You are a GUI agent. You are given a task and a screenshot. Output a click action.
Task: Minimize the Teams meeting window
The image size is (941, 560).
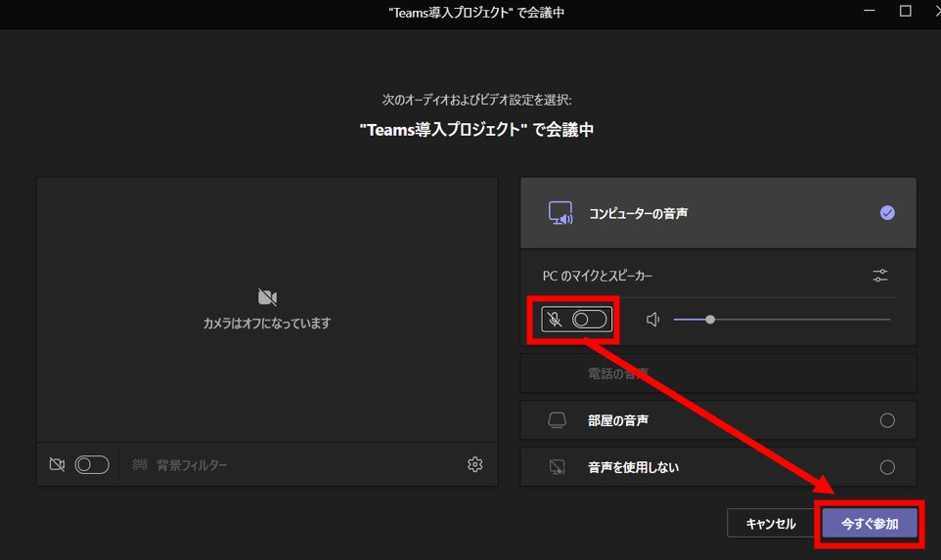click(x=869, y=12)
